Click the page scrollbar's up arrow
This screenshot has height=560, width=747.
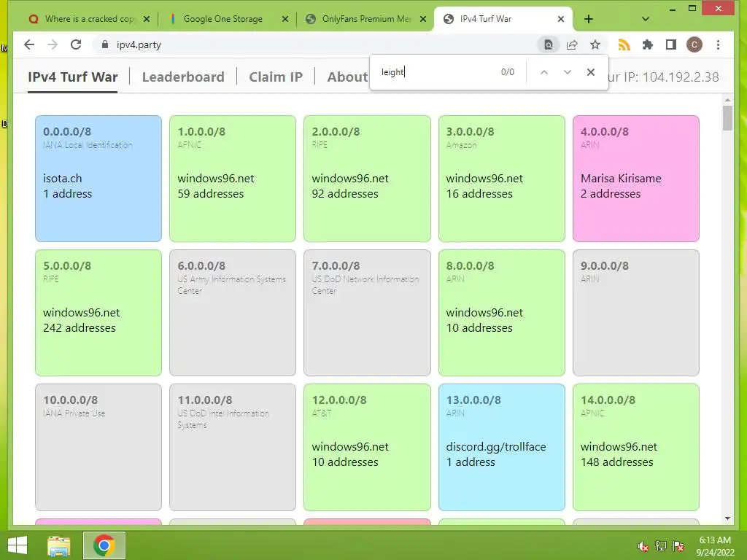click(727, 100)
